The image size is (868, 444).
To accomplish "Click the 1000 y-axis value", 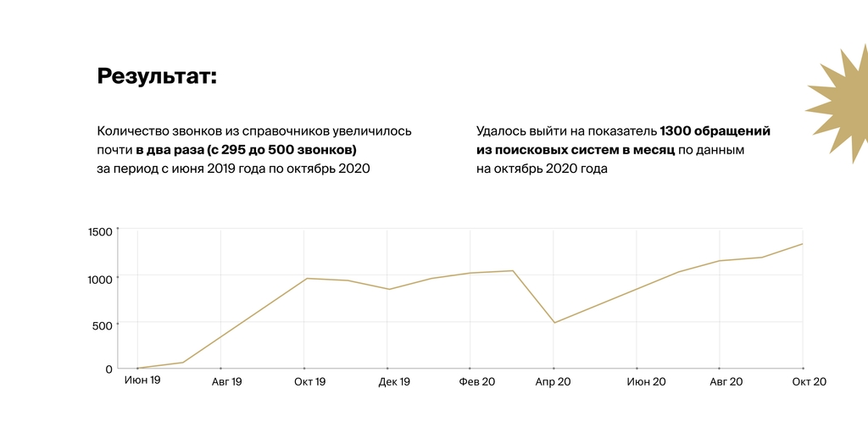I will [100, 279].
